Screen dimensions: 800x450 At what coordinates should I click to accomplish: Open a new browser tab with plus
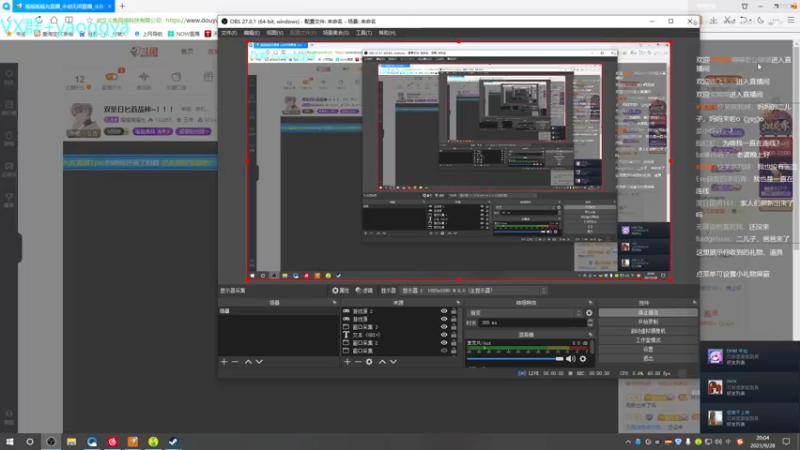coord(122,6)
